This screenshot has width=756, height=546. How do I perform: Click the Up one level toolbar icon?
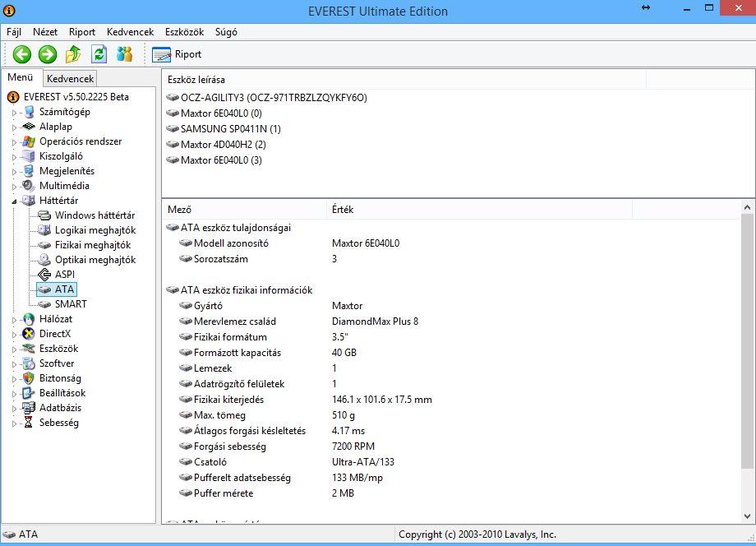coord(73,54)
